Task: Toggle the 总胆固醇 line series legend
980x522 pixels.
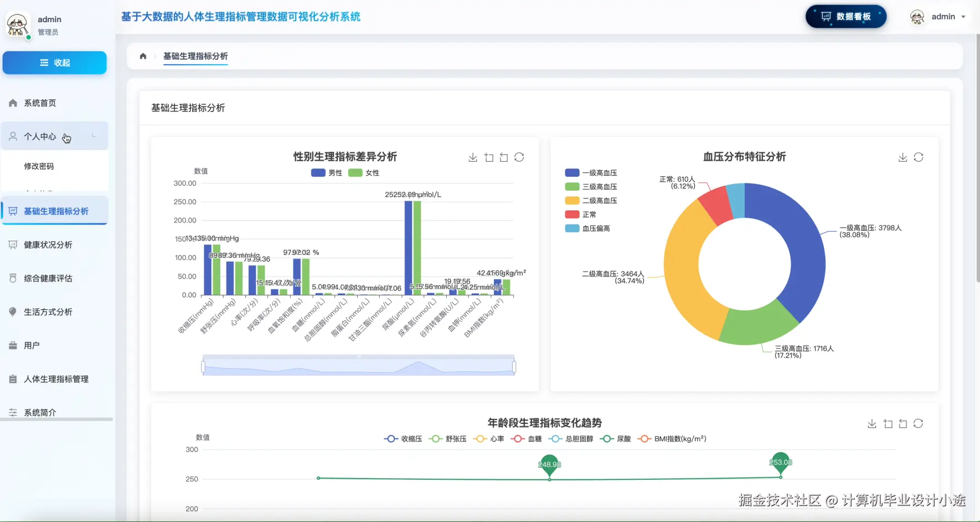Action: (x=571, y=439)
